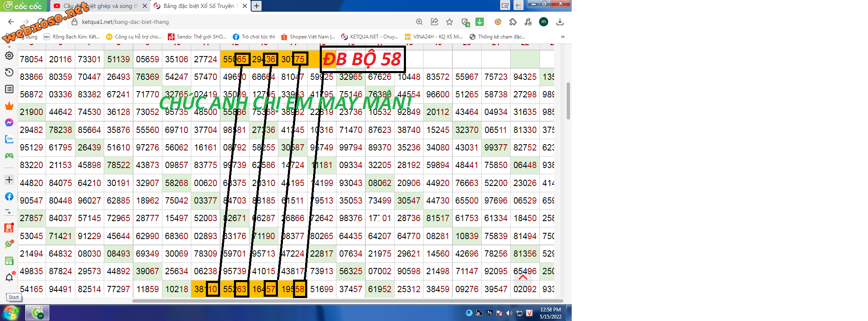Expand more bookmarks chevron
868x321 pixels.
tap(563, 37)
